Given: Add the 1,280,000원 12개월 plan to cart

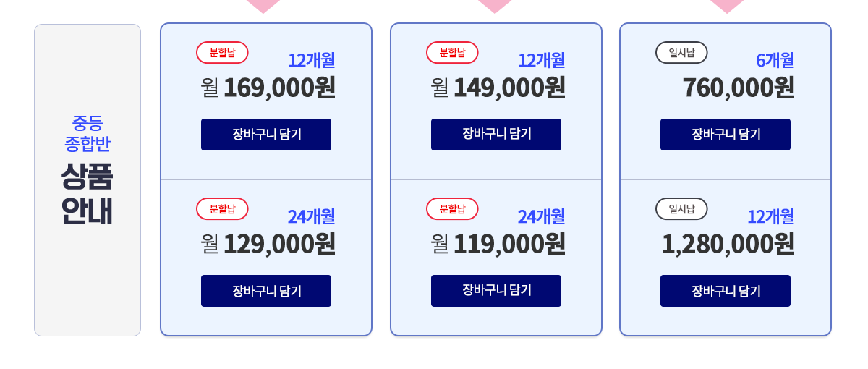Looking at the screenshot, I should point(726,291).
